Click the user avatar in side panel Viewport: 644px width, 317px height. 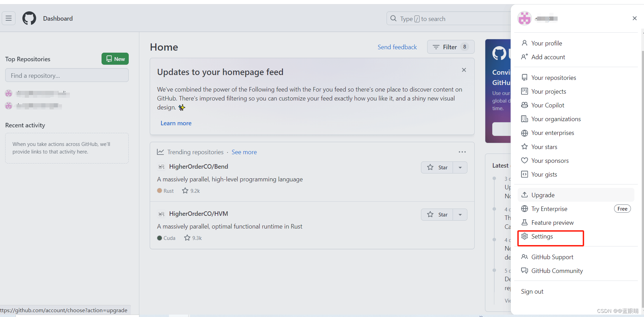coord(525,18)
